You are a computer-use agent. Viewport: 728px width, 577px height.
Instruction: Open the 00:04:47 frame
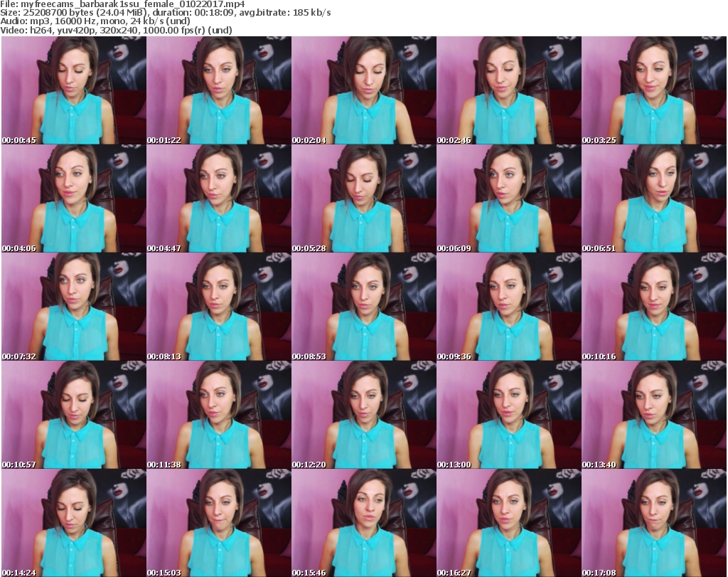pos(219,198)
